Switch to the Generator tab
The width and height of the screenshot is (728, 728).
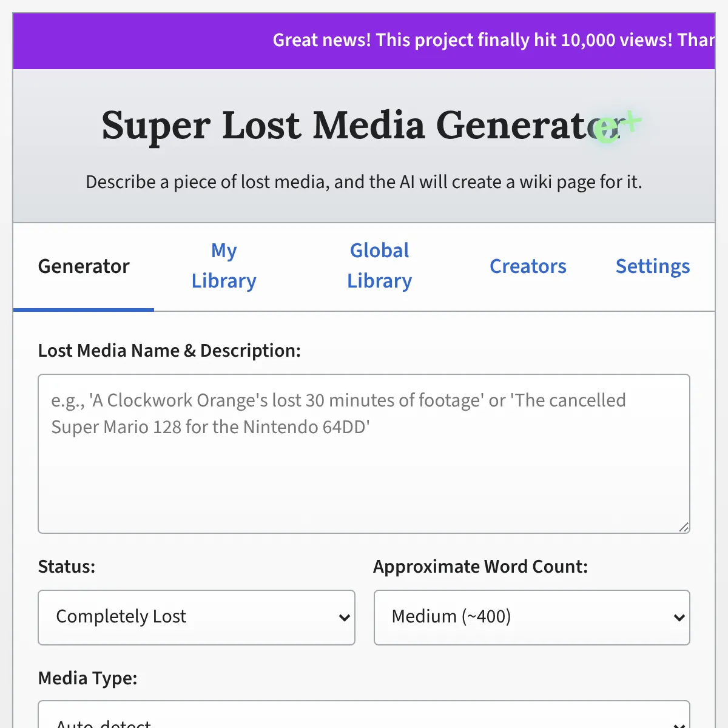pos(84,266)
